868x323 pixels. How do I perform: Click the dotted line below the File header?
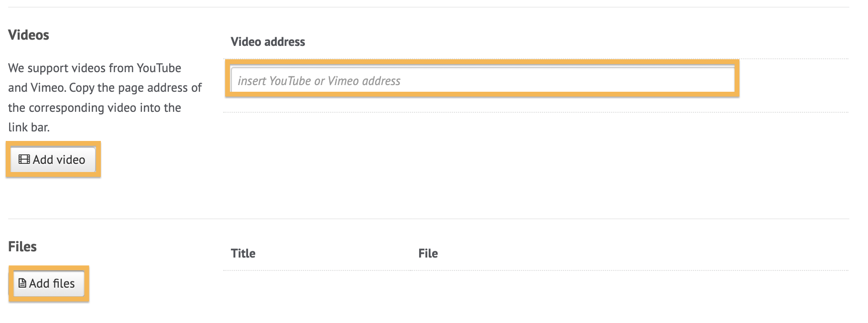(536, 270)
